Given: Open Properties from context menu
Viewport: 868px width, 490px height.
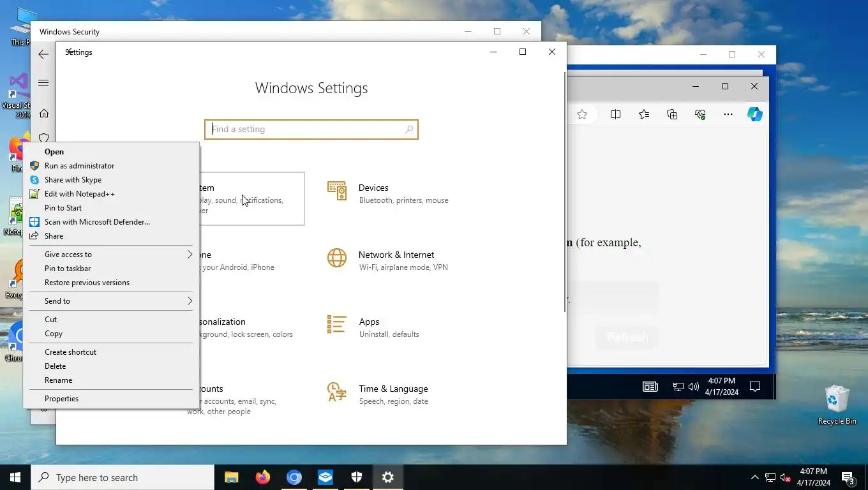Looking at the screenshot, I should (x=111, y=399).
